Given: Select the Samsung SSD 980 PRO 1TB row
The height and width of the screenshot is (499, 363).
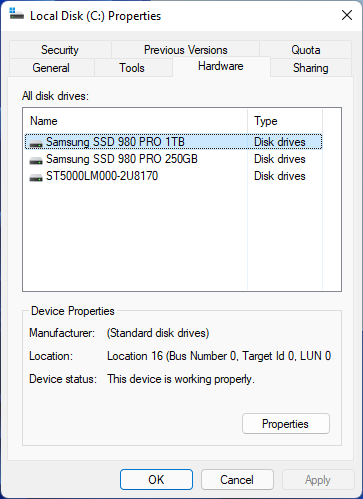Looking at the screenshot, I should coord(173,142).
